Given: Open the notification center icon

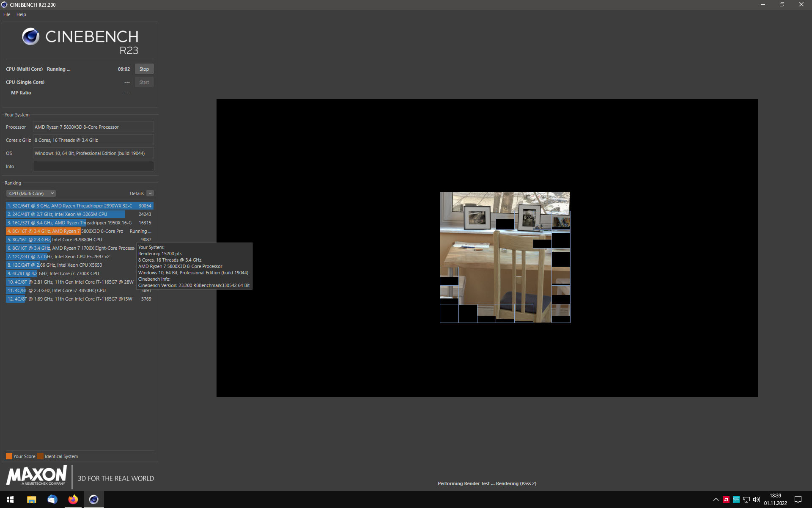Looking at the screenshot, I should (x=798, y=500).
